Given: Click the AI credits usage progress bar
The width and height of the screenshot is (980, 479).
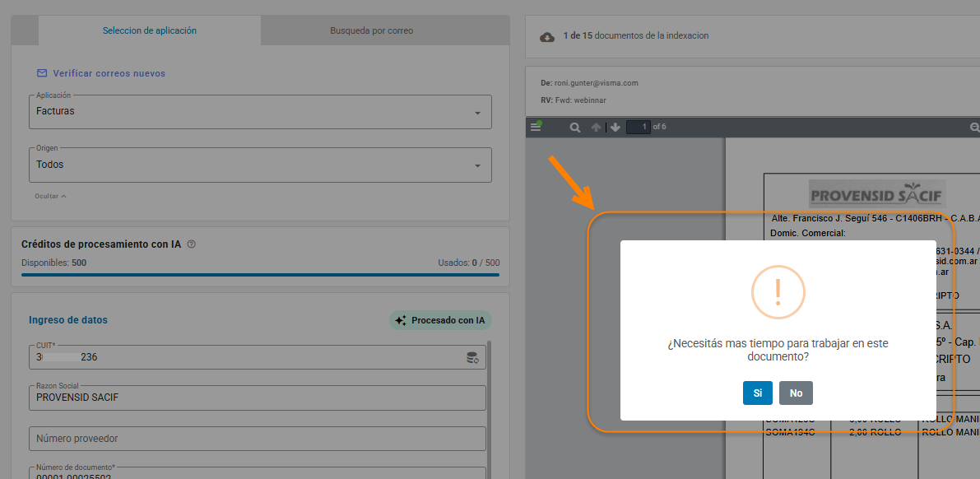Looking at the screenshot, I should coord(260,275).
